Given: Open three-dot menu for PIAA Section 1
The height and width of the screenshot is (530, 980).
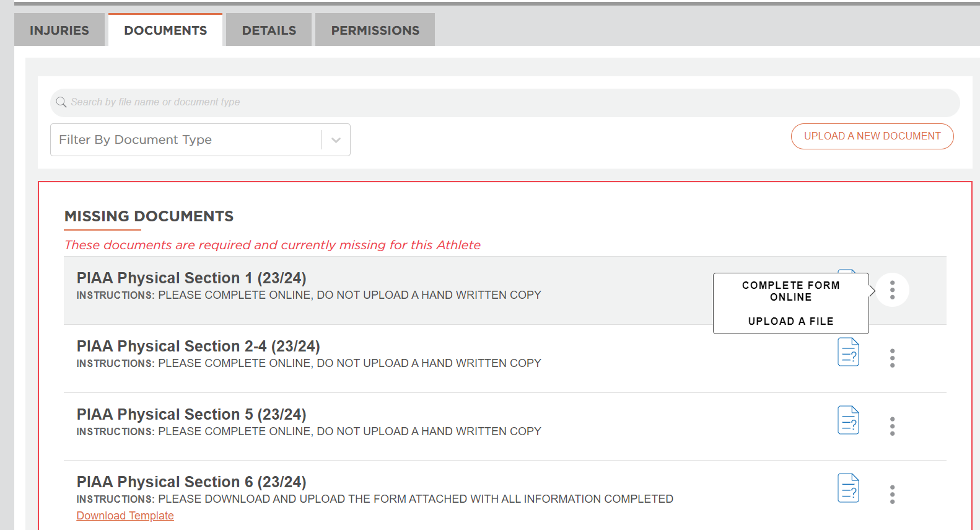Looking at the screenshot, I should (892, 290).
